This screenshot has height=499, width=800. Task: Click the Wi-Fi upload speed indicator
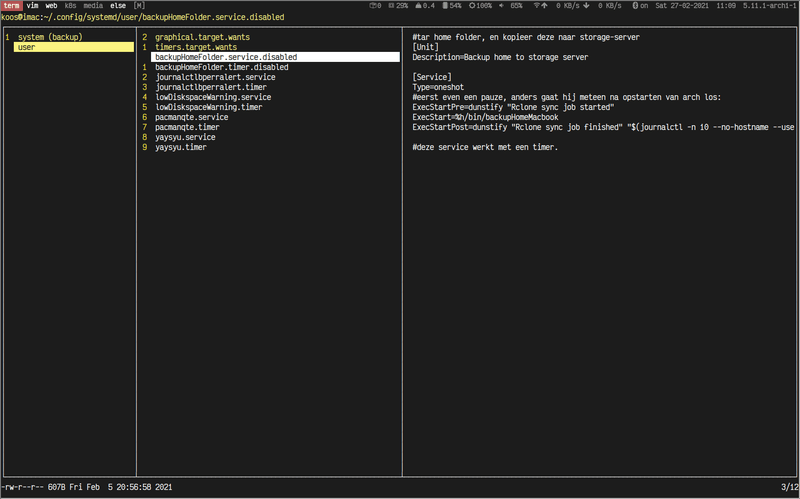point(544,6)
